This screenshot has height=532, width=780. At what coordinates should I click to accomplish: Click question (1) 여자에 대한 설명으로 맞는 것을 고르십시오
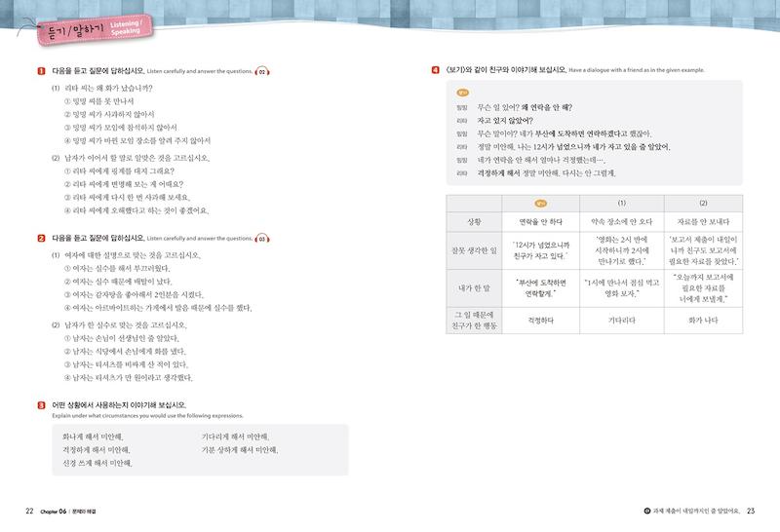[127, 255]
